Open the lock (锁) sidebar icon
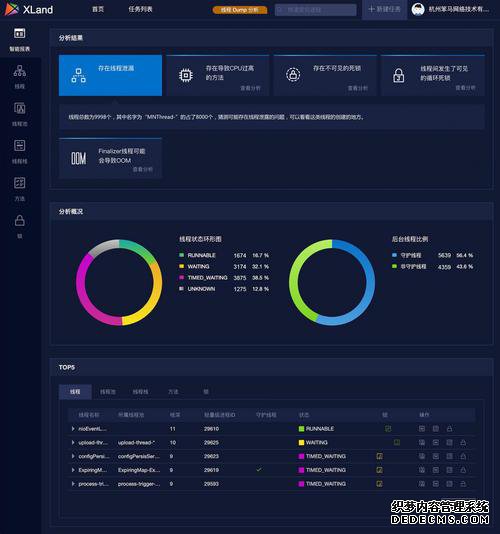 coord(19,226)
